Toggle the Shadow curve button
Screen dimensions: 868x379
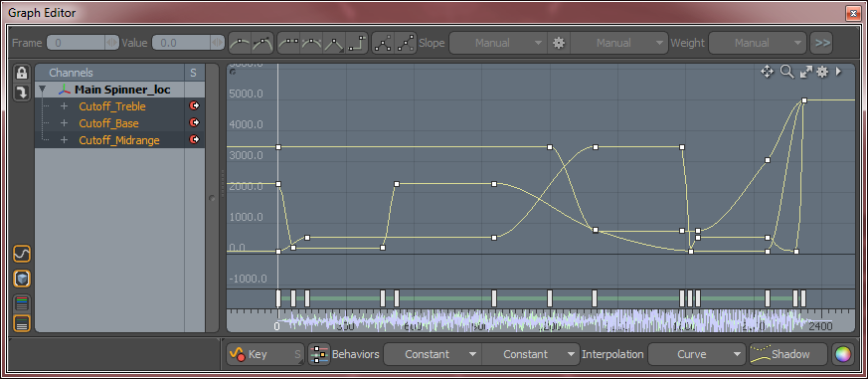788,354
